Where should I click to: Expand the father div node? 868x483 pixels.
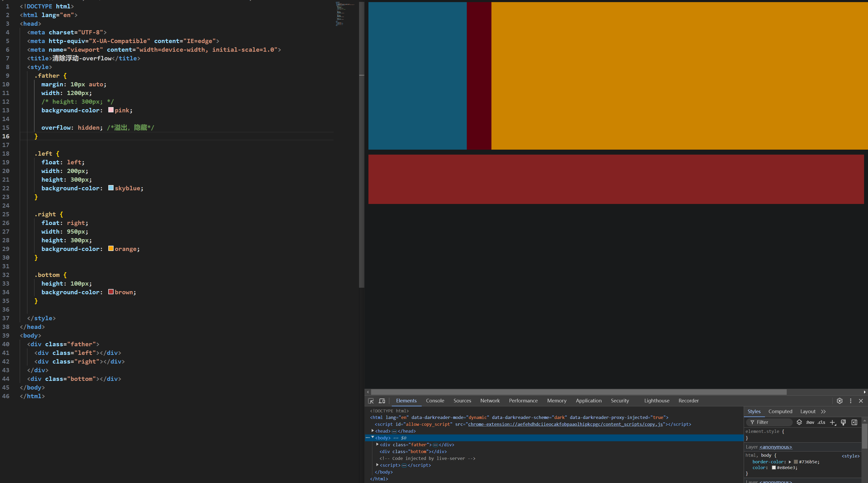tap(377, 445)
